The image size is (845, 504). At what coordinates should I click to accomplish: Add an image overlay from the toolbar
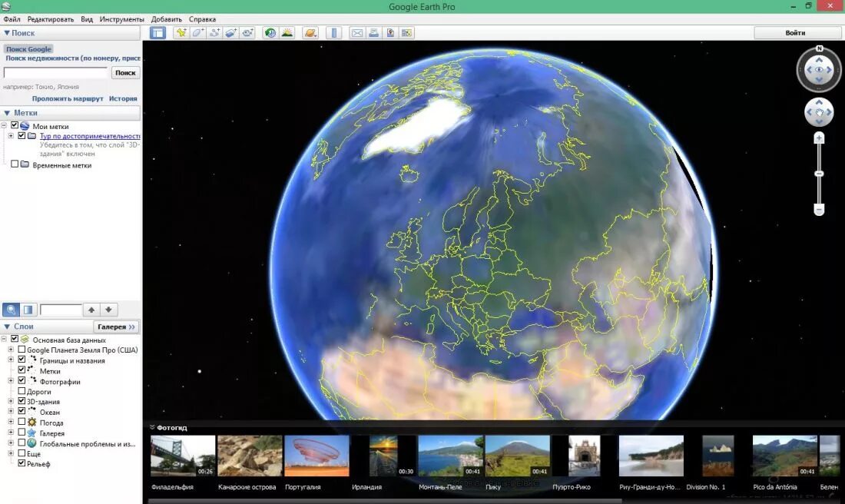click(231, 33)
